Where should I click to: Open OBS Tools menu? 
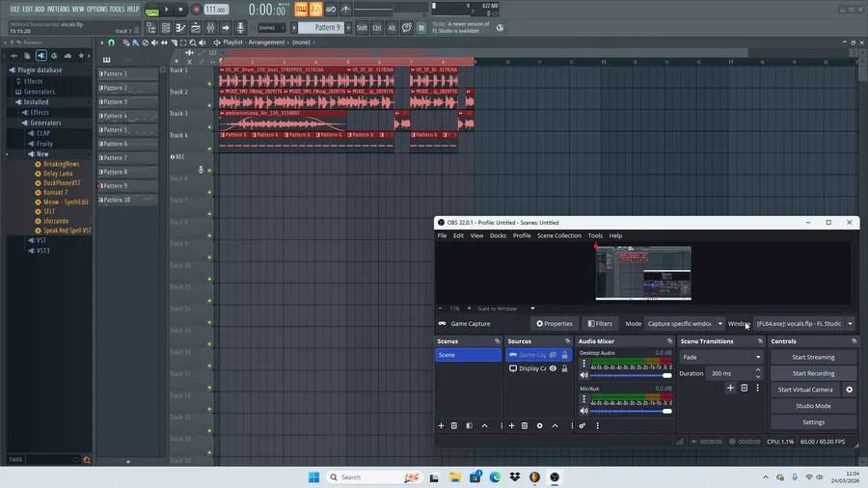(595, 235)
